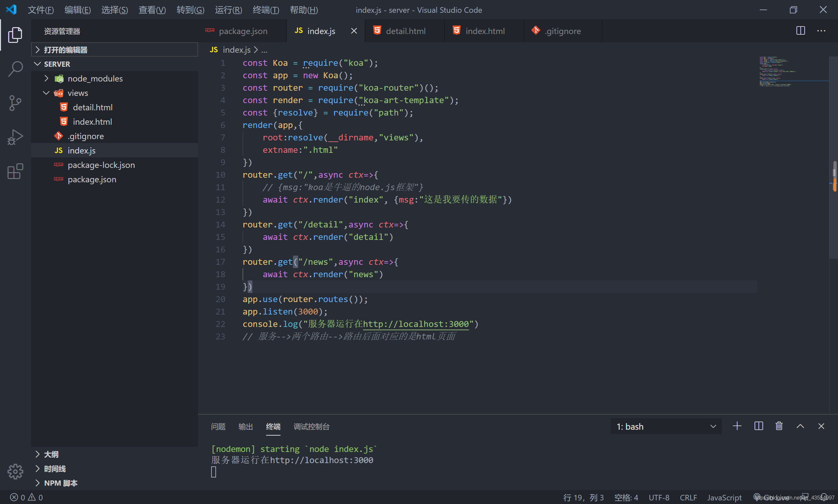Expand the Open Editors section
This screenshot has height=504, width=838.
point(115,50)
